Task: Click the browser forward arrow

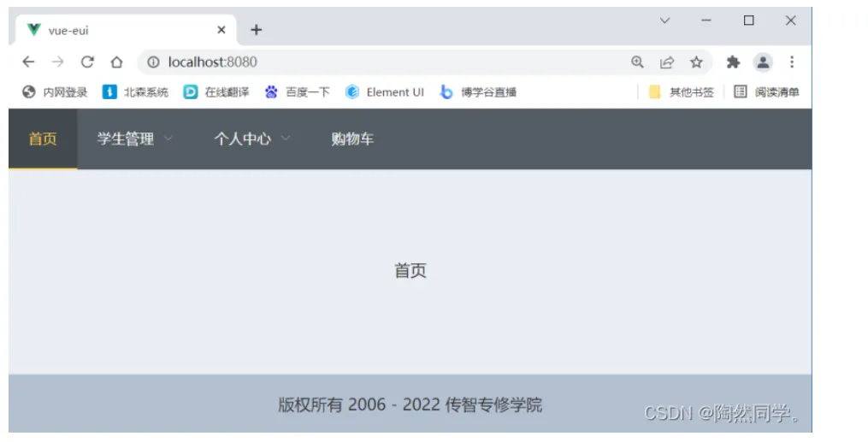Action: pyautogui.click(x=57, y=62)
